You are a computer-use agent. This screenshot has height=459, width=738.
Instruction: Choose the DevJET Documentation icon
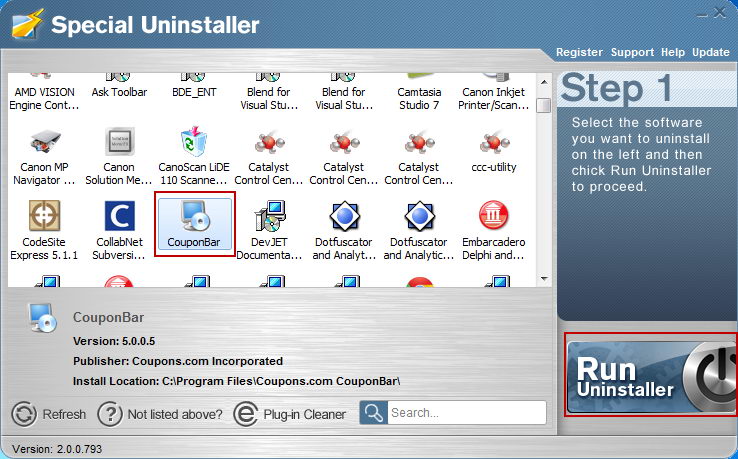pos(270,216)
